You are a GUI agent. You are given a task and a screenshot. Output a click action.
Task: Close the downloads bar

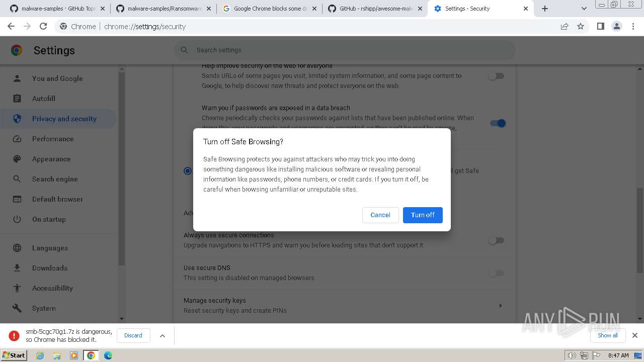[x=635, y=335]
